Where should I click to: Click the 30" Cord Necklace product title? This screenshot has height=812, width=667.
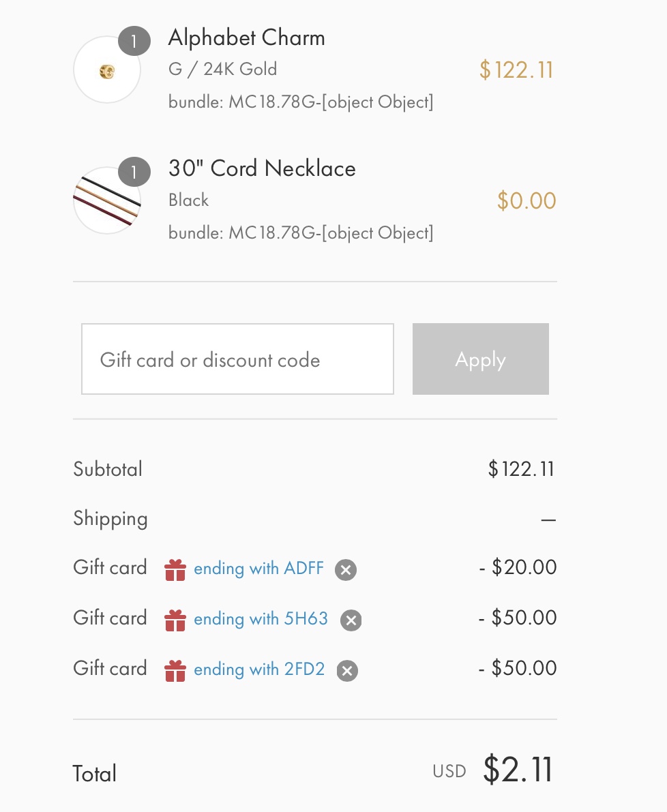(x=262, y=169)
